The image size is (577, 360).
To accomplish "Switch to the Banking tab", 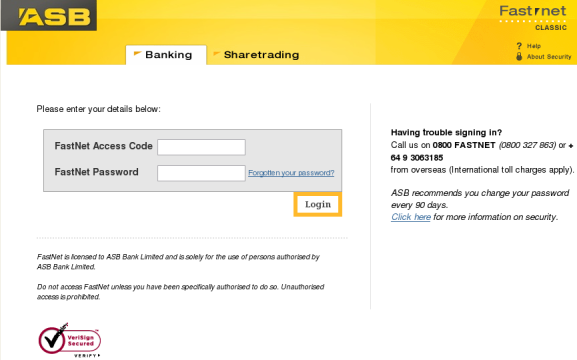I will click(x=166, y=55).
